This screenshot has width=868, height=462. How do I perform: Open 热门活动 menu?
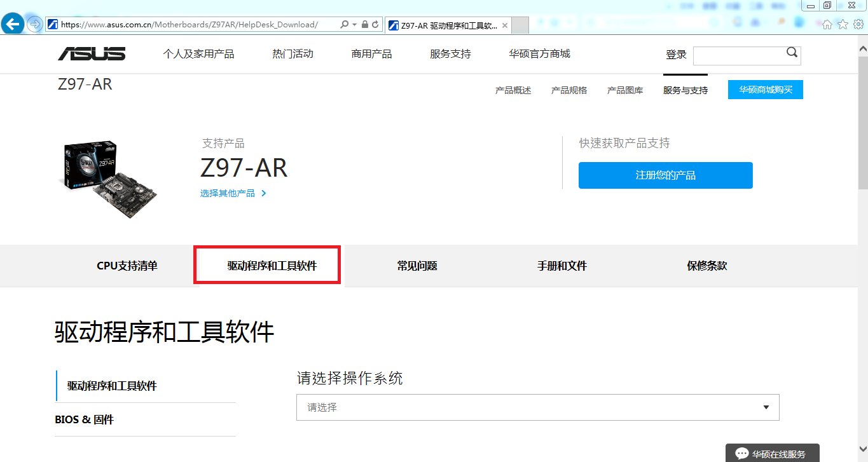tap(293, 54)
